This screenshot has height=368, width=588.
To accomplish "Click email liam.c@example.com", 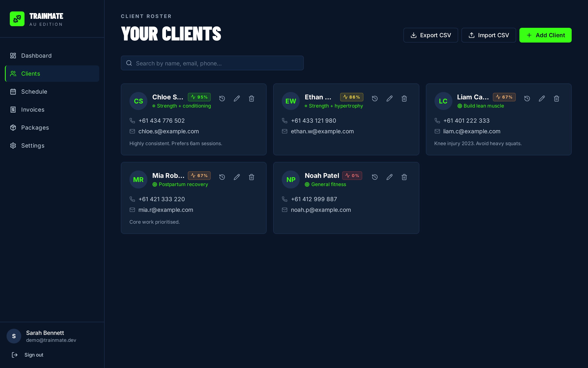I will [x=472, y=131].
